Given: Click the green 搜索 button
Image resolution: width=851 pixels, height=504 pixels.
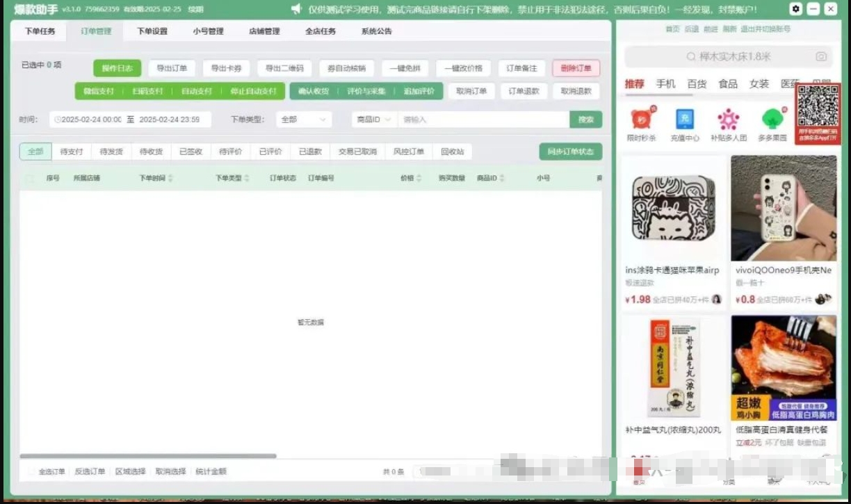Looking at the screenshot, I should (586, 120).
